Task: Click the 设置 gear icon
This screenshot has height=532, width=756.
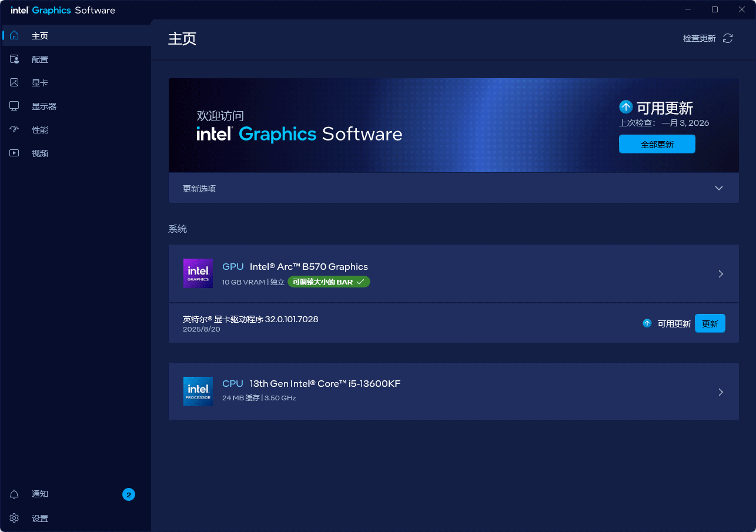Action: tap(14, 518)
